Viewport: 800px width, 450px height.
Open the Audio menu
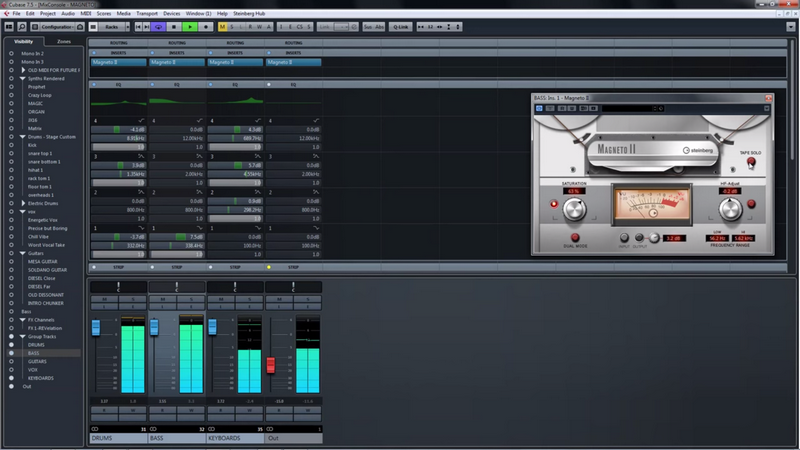tap(68, 13)
